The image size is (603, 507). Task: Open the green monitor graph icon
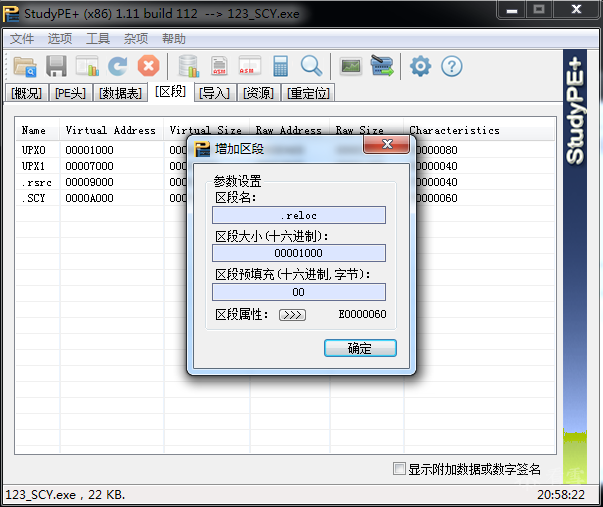pyautogui.click(x=351, y=67)
